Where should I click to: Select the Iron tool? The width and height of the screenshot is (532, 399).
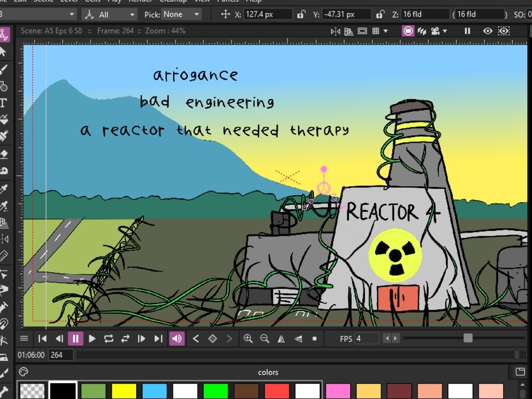(3, 357)
